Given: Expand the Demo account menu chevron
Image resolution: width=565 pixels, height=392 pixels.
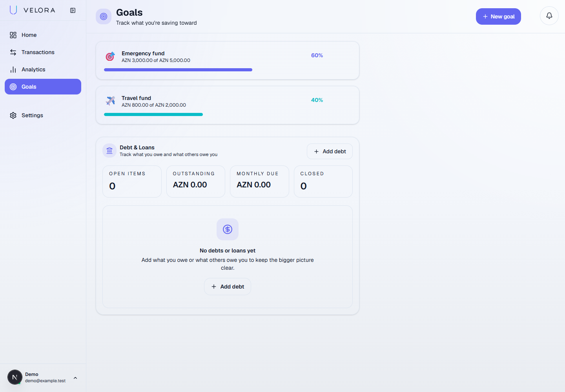Looking at the screenshot, I should click(x=75, y=378).
